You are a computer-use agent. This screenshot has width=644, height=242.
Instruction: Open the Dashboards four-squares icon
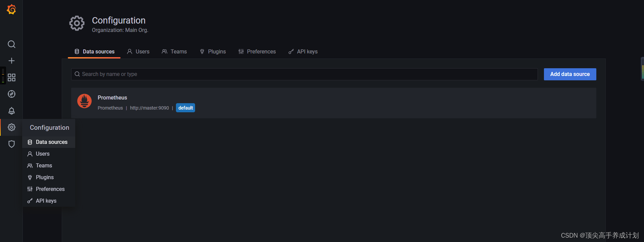coord(11,78)
